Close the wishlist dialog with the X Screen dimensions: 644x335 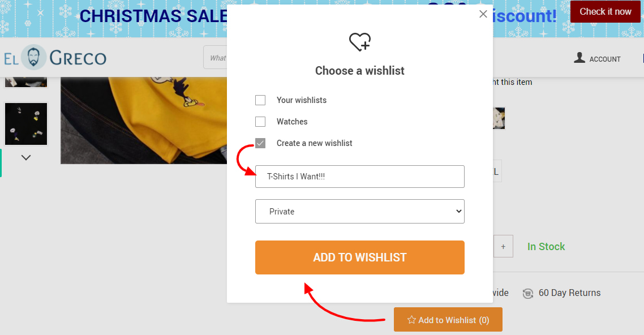(x=483, y=14)
